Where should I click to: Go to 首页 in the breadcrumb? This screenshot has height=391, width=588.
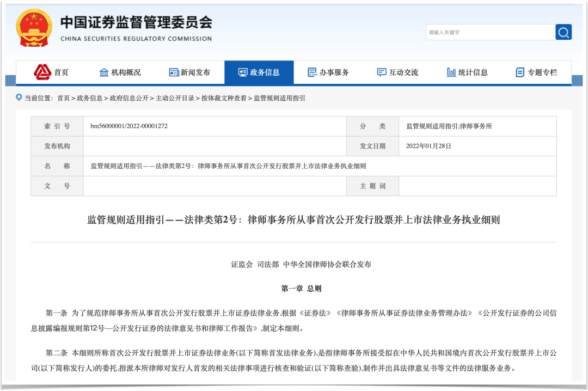click(x=63, y=98)
